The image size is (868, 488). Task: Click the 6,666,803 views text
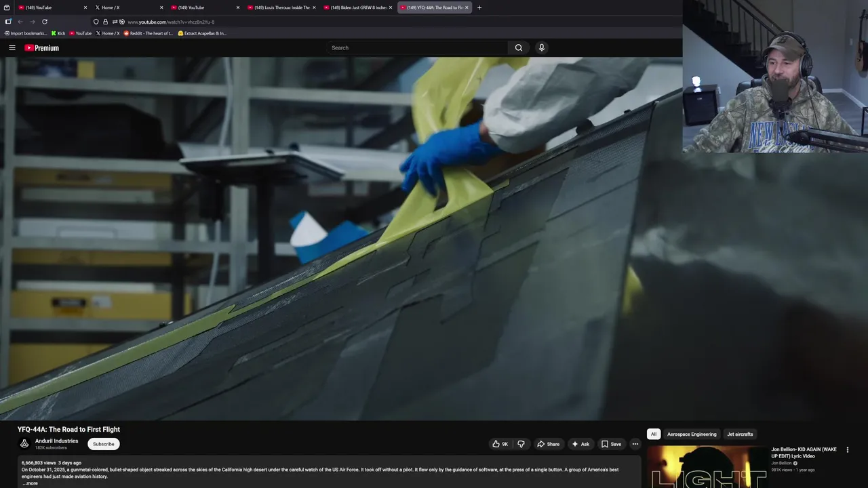pos(39,463)
